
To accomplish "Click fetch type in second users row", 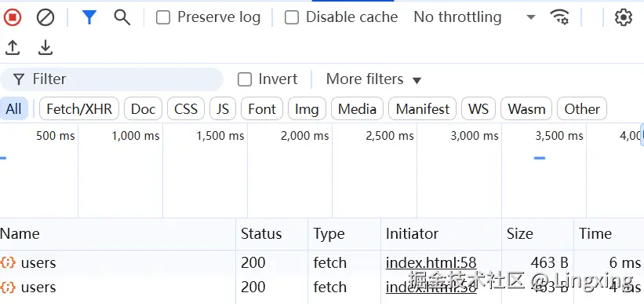I will 329,288.
